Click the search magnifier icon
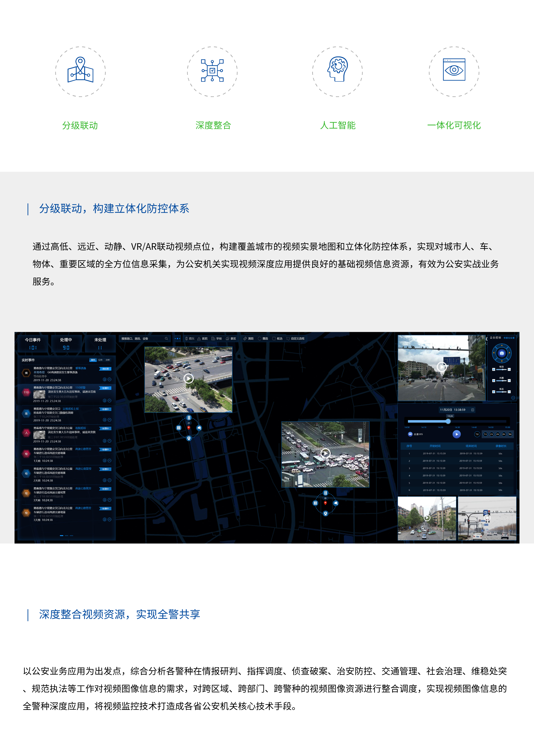This screenshot has width=534, height=756. (x=166, y=339)
